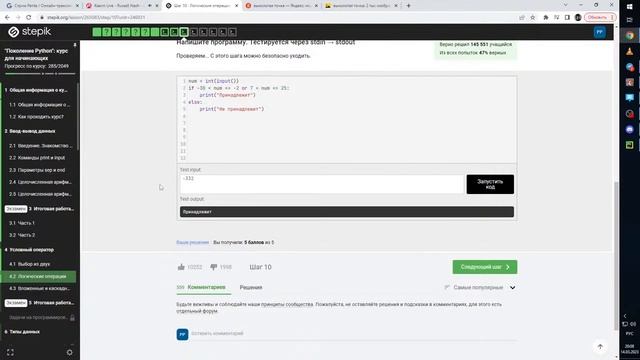Click the course progress bar in sidebar

40,74
